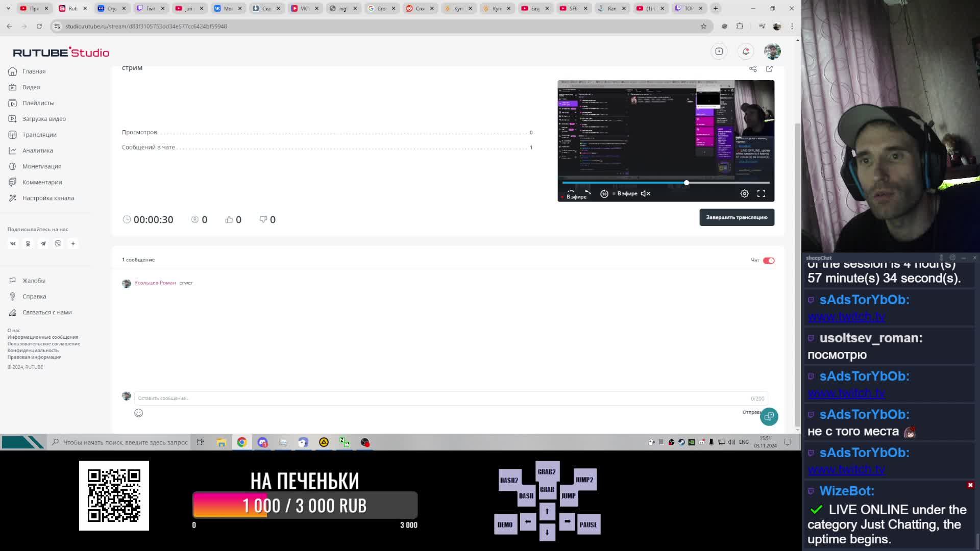
Task: Enter fullscreen in the stream player
Action: (761, 193)
